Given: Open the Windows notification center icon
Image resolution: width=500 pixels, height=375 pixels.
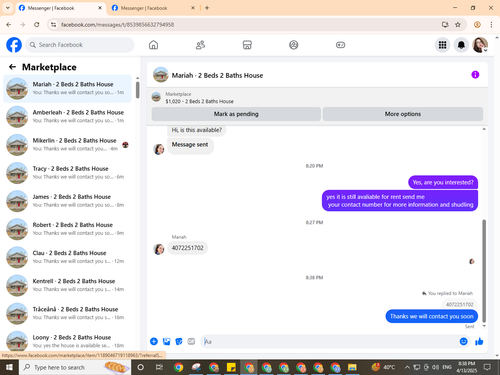Looking at the screenshot, I should 487,367.
